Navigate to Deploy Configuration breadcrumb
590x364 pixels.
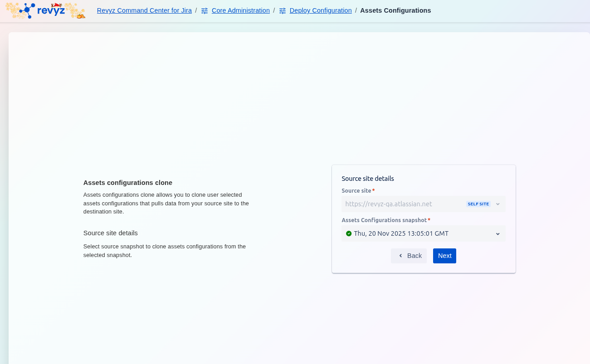(x=320, y=10)
